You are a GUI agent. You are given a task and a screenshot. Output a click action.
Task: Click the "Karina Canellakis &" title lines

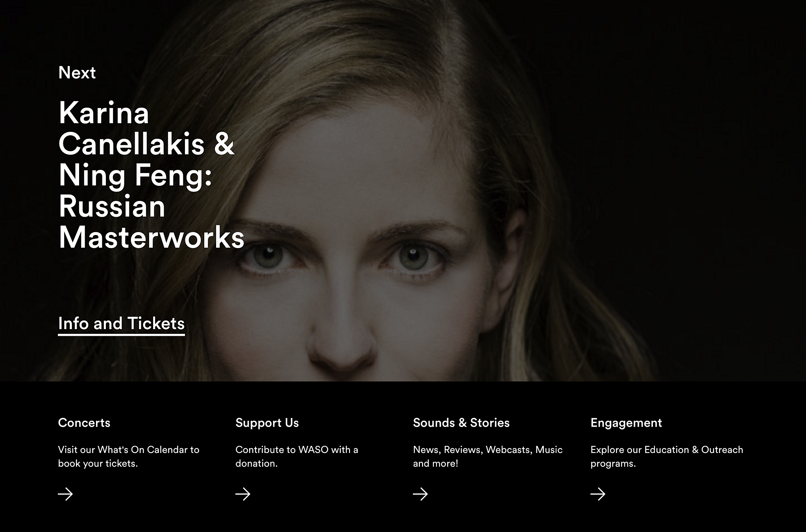point(146,128)
